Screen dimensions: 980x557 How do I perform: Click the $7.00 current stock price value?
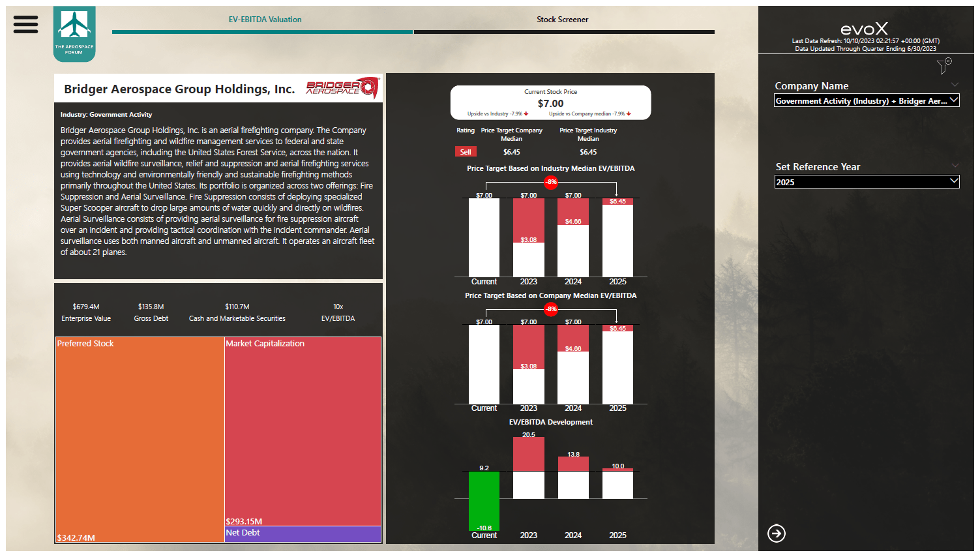[551, 103]
